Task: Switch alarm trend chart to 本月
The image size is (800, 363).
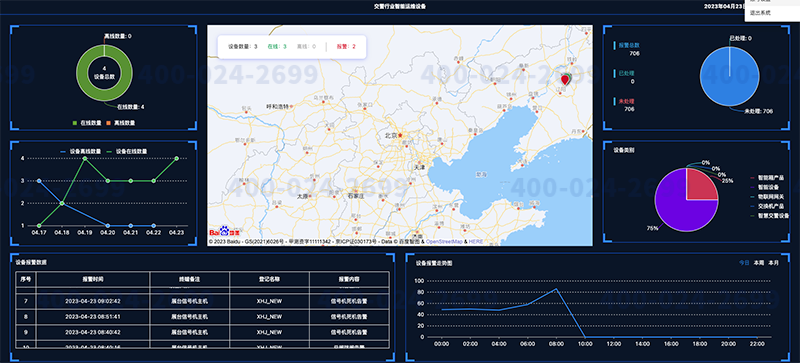Action: [774, 262]
